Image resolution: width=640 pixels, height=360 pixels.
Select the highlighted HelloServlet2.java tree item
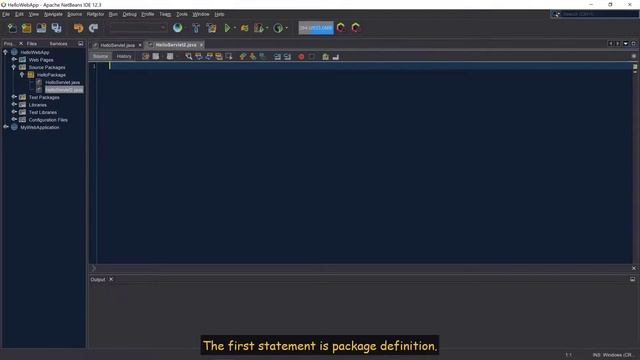tap(64, 90)
